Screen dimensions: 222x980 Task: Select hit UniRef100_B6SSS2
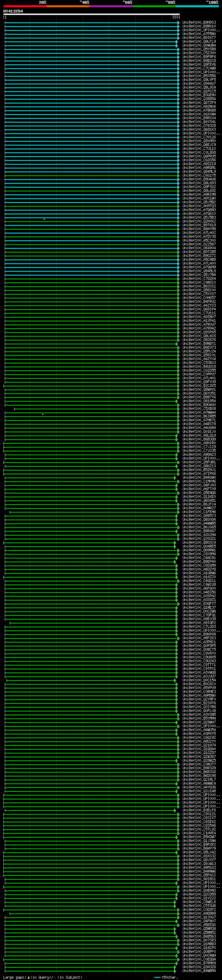(199, 286)
